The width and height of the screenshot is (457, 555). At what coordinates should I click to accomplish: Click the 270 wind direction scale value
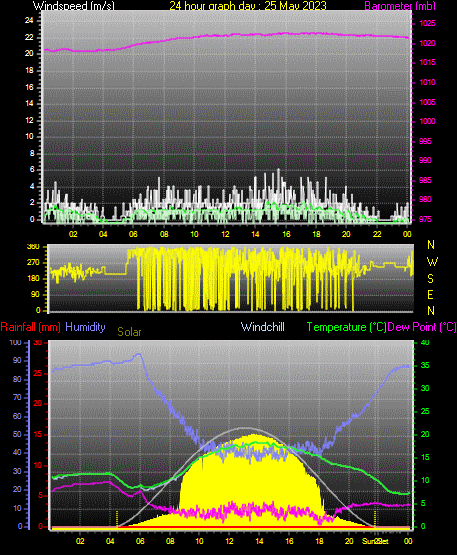click(x=33, y=263)
